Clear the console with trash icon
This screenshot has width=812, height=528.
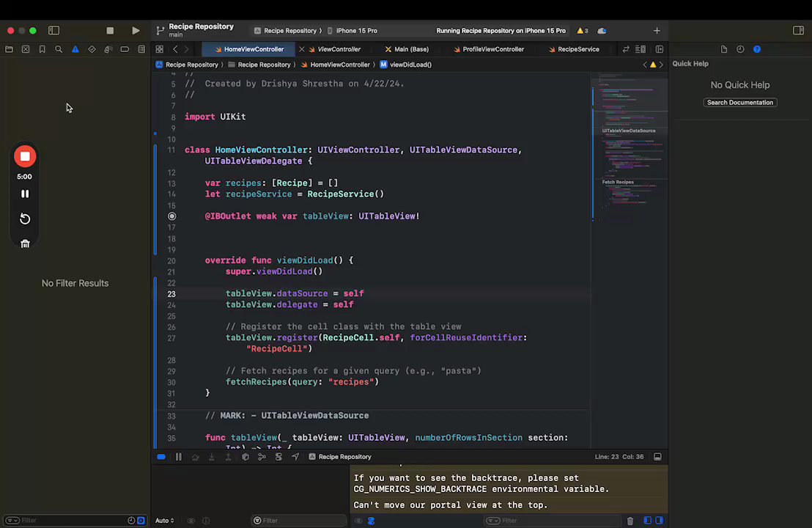click(630, 521)
